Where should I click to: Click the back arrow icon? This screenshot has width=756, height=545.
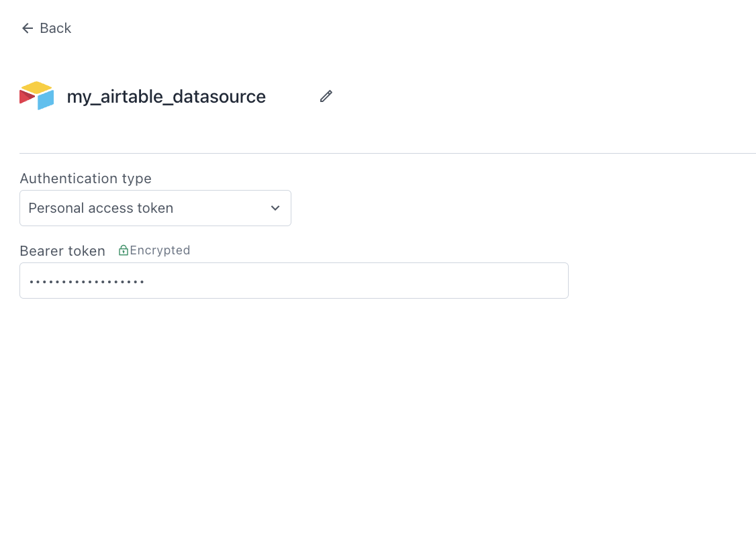pyautogui.click(x=27, y=28)
